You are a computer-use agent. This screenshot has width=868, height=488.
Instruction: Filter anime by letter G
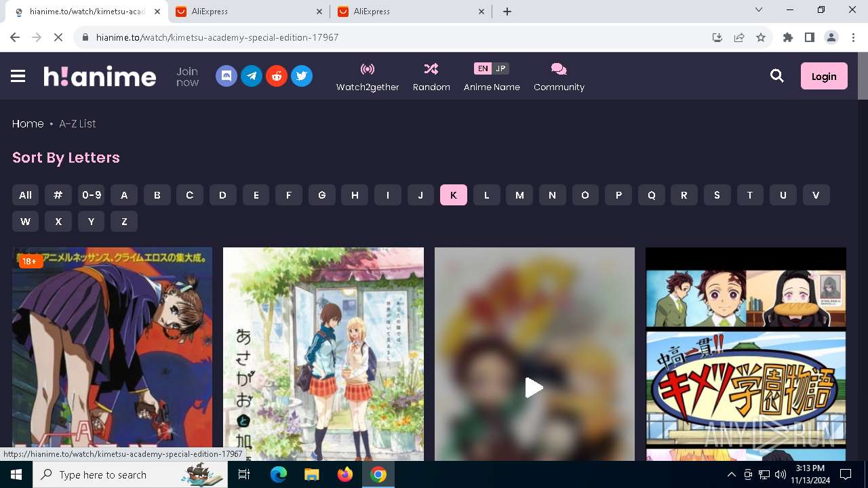pyautogui.click(x=321, y=195)
